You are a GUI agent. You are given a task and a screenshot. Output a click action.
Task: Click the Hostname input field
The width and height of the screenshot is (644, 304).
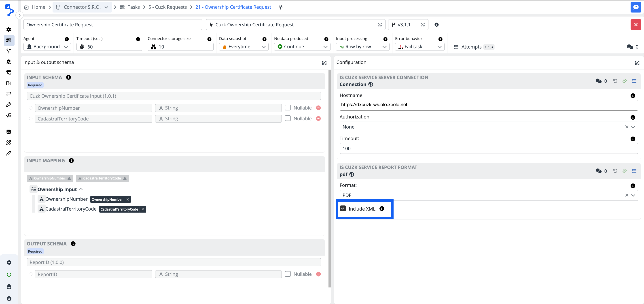[x=488, y=105]
